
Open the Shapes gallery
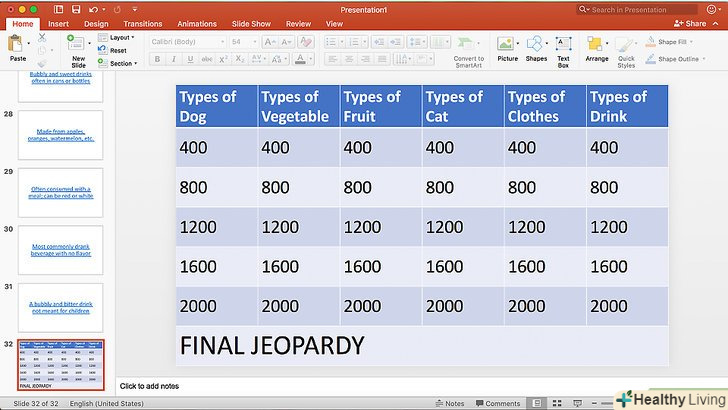tap(536, 49)
